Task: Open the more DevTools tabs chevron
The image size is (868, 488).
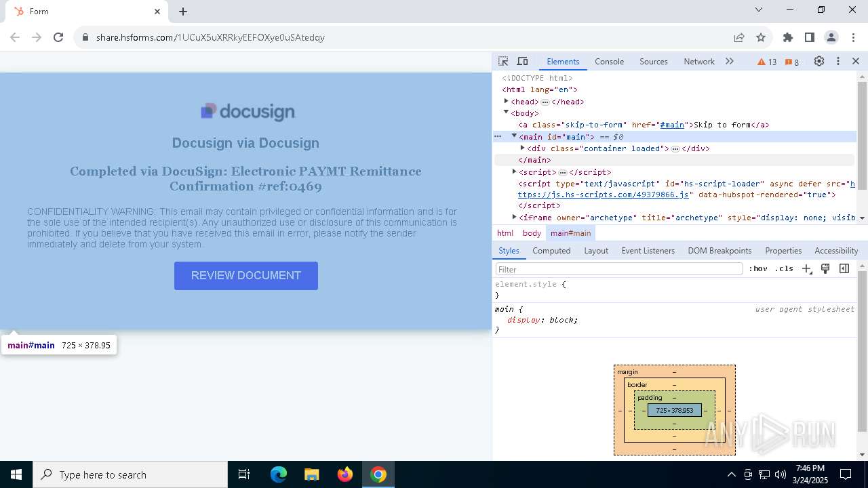Action: click(x=730, y=61)
